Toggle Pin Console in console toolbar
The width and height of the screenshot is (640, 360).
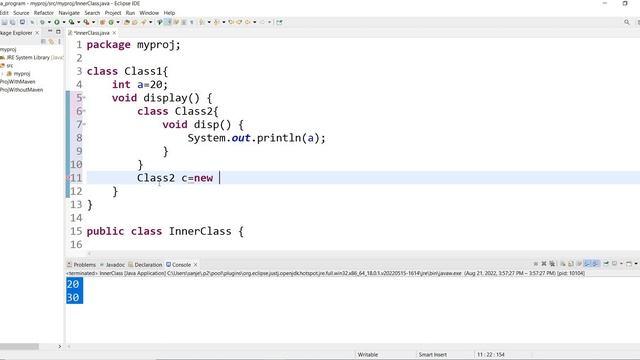point(606,264)
